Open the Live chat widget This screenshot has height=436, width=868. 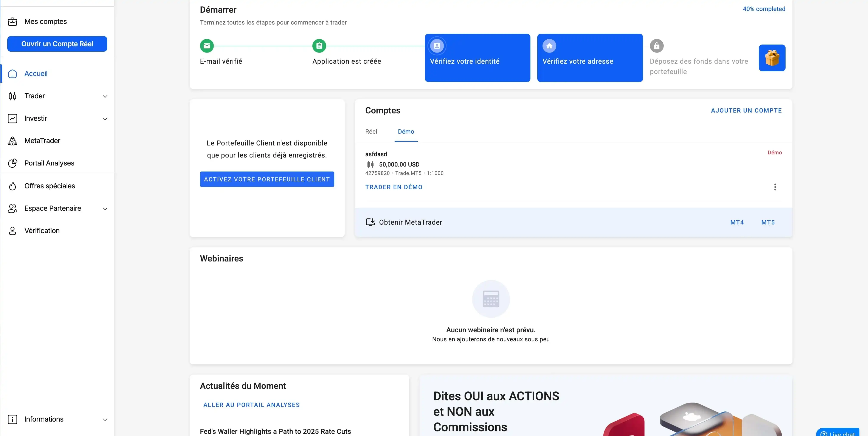coord(838,432)
